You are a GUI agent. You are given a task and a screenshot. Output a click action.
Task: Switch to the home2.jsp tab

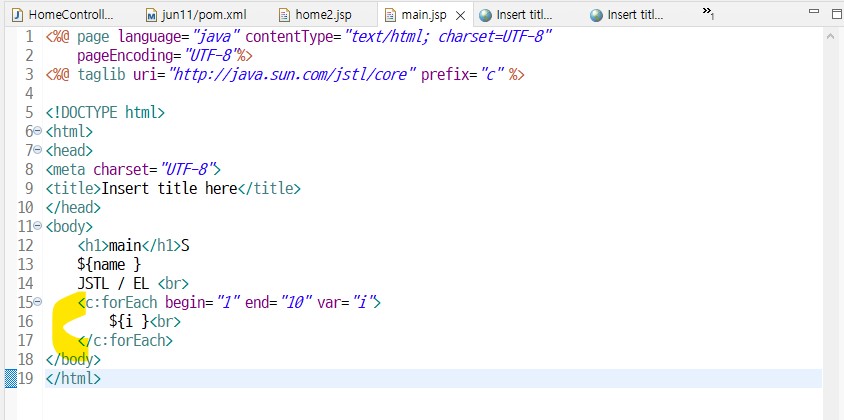(315, 15)
